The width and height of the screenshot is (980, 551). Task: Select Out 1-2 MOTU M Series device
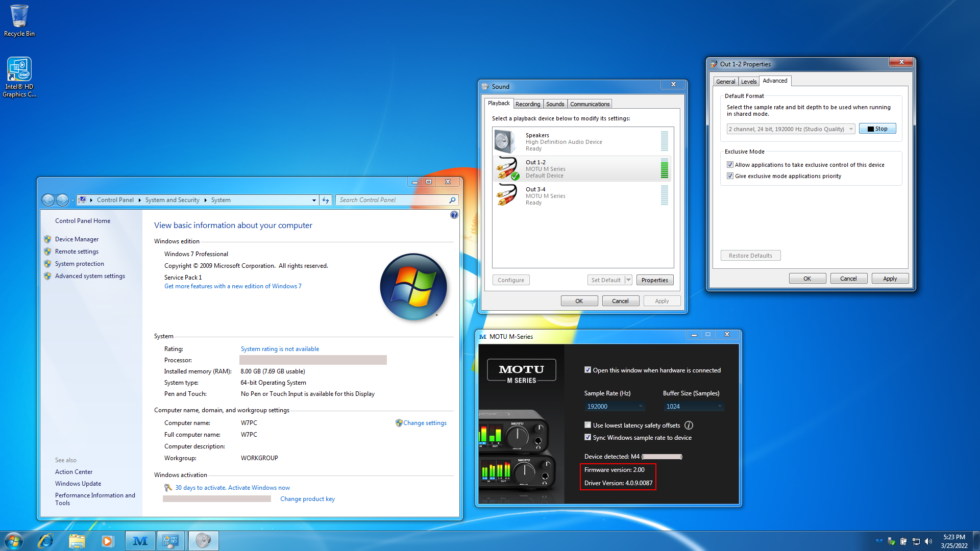point(581,169)
